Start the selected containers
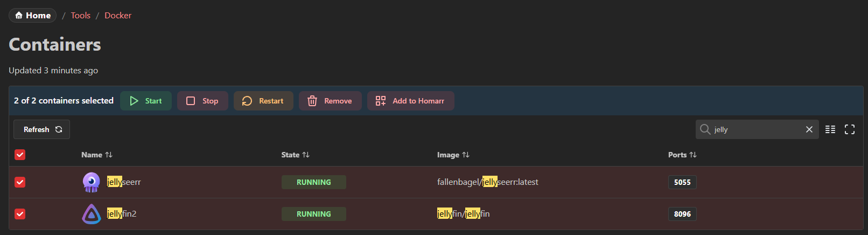This screenshot has height=235, width=868. tap(146, 101)
